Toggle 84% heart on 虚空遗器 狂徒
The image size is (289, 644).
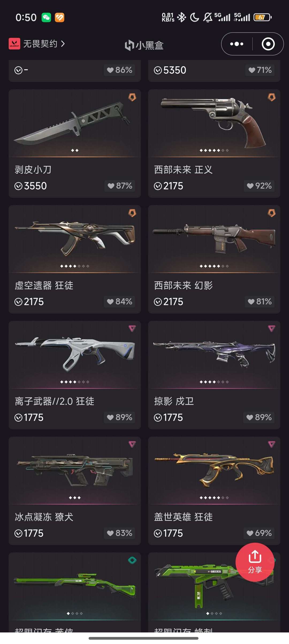click(119, 301)
